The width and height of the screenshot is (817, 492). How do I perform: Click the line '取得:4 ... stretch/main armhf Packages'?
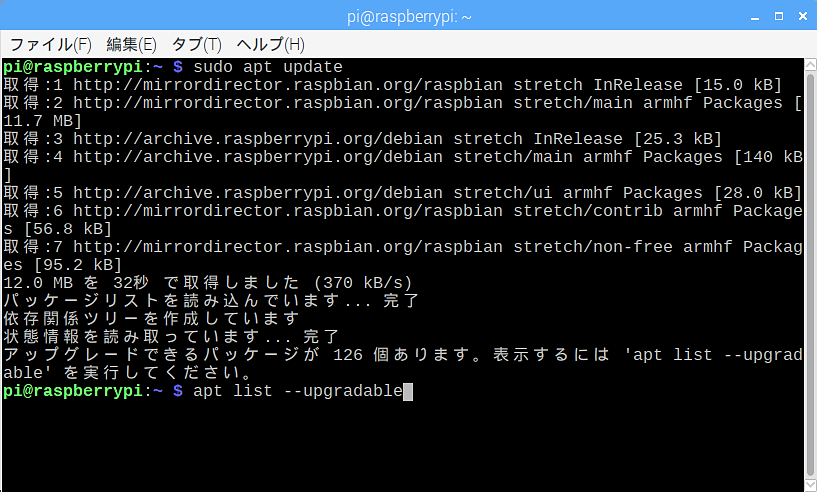[403, 157]
